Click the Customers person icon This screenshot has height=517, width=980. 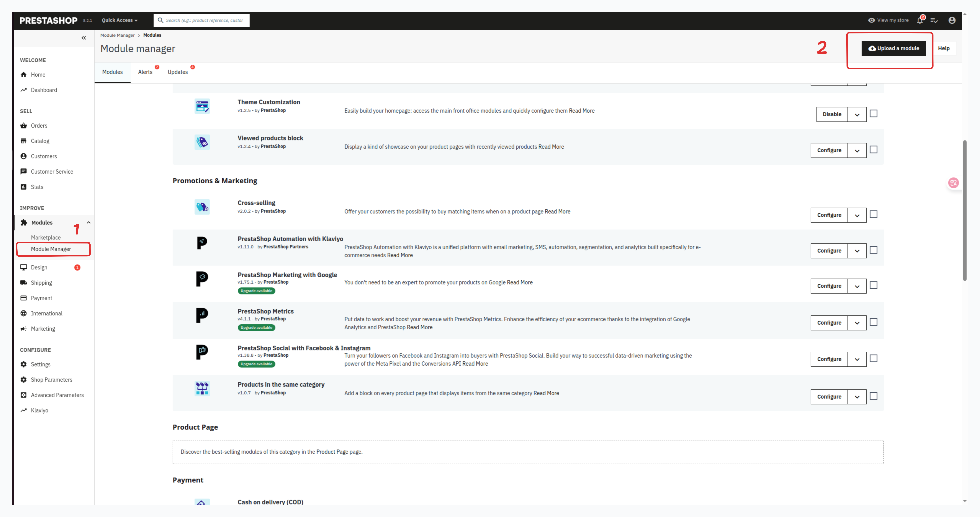24,156
